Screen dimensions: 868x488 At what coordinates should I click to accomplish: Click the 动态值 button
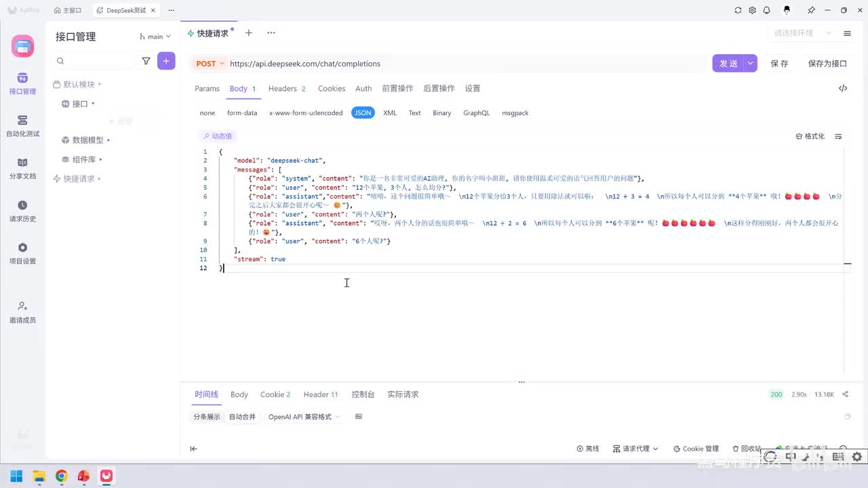[x=217, y=136]
